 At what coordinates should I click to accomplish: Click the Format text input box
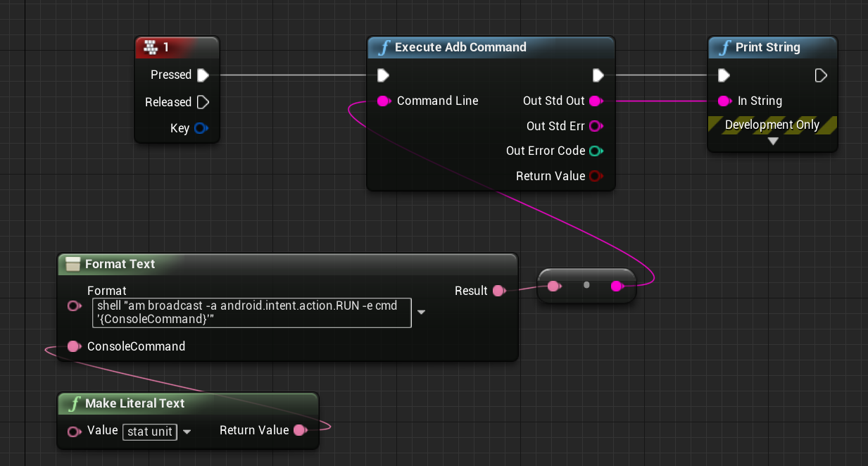(x=251, y=313)
